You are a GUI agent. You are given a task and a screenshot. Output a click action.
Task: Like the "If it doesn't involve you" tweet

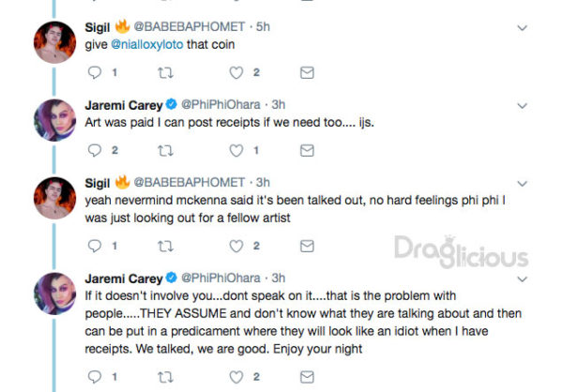(237, 376)
